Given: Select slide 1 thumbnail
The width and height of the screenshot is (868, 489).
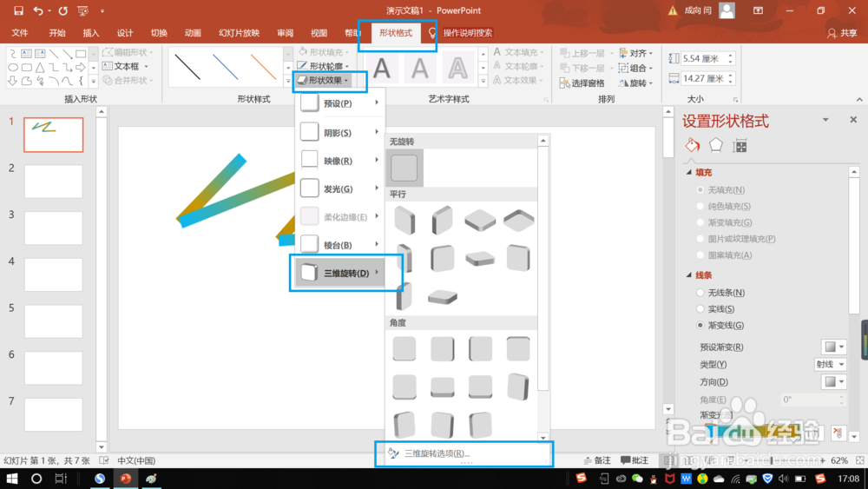Looking at the screenshot, I should click(x=53, y=135).
